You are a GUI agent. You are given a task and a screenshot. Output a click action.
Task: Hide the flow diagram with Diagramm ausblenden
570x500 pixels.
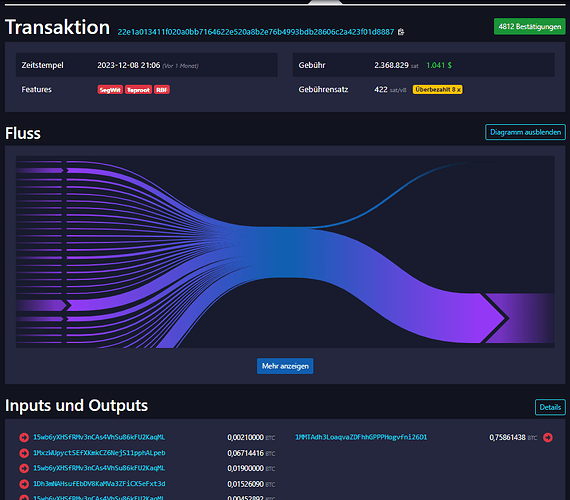tap(525, 132)
